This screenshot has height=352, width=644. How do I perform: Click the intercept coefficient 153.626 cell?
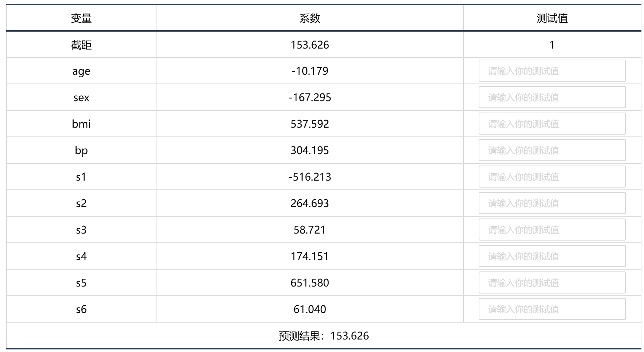click(310, 45)
